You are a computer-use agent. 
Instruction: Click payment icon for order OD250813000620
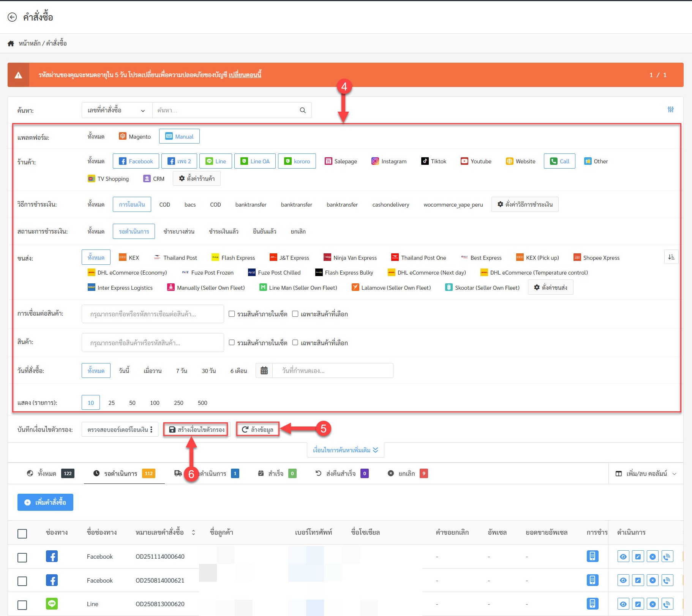592,604
